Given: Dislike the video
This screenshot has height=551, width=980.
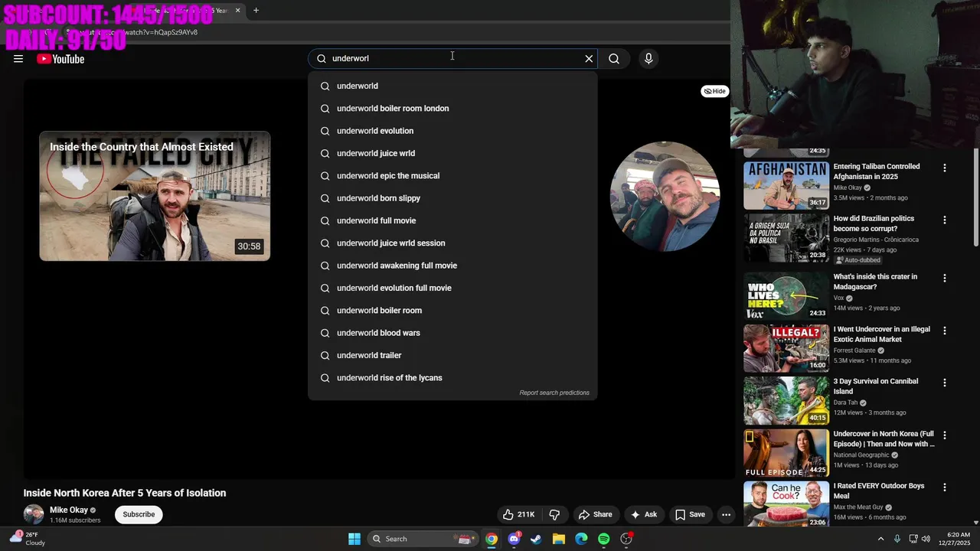Looking at the screenshot, I should pos(555,514).
